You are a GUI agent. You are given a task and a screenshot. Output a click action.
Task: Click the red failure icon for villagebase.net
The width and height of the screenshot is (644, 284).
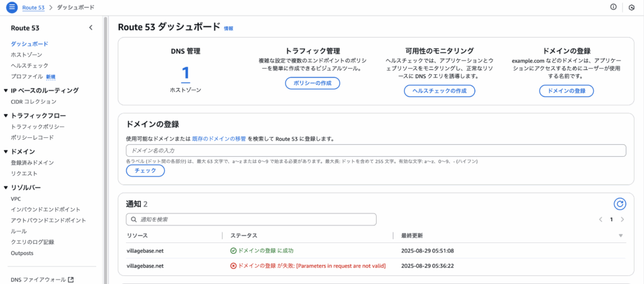[233, 266]
